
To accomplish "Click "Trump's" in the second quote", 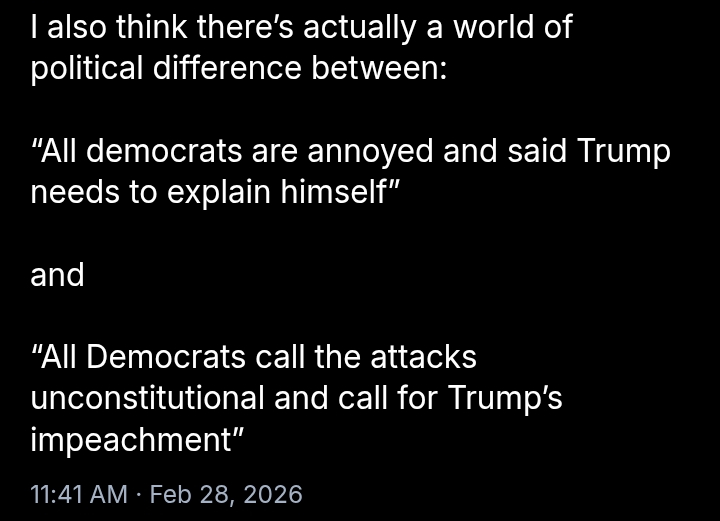I will [x=503, y=398].
